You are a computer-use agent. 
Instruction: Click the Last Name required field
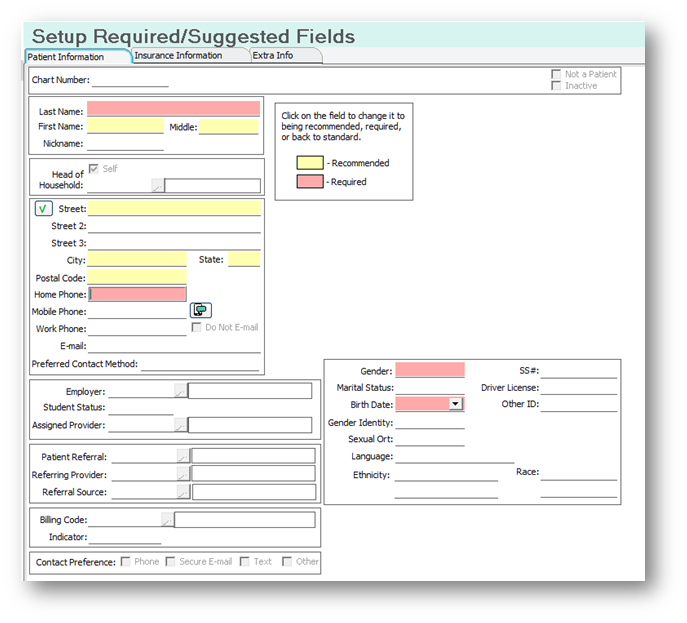(173, 109)
